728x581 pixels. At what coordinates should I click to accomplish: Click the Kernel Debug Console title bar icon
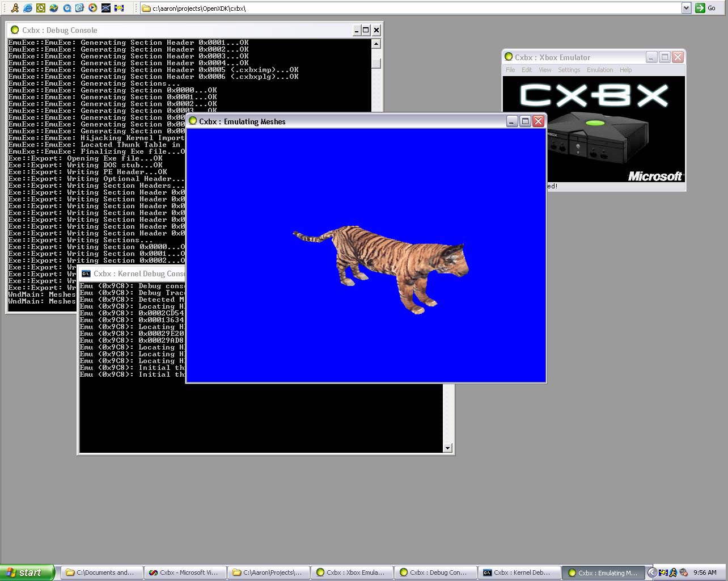point(86,273)
